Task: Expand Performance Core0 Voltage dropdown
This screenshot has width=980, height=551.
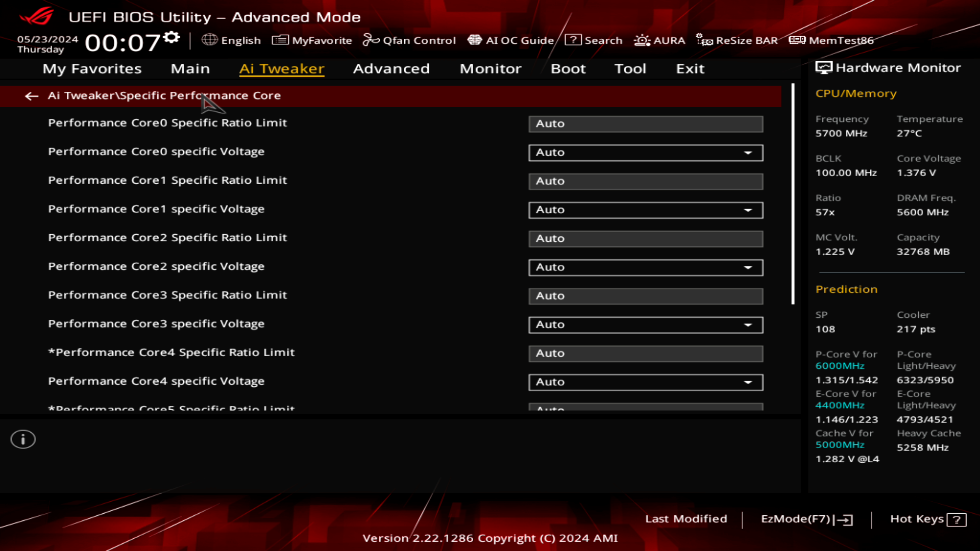Action: pos(748,152)
